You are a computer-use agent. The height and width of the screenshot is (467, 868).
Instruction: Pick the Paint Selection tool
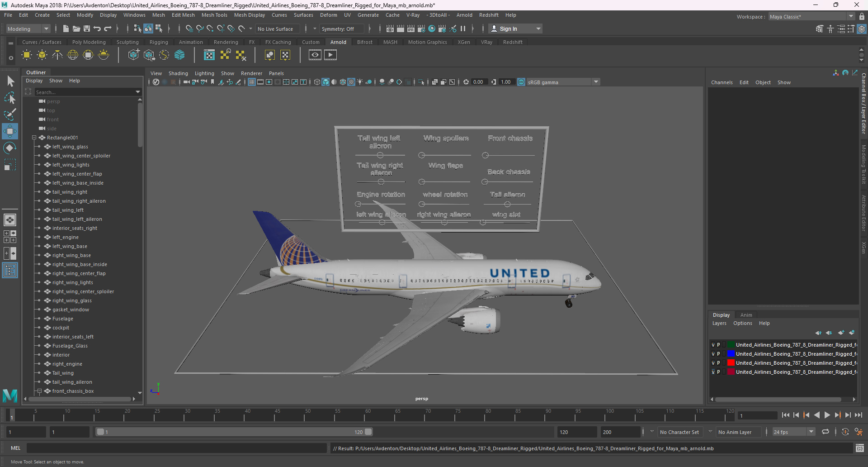(9, 114)
